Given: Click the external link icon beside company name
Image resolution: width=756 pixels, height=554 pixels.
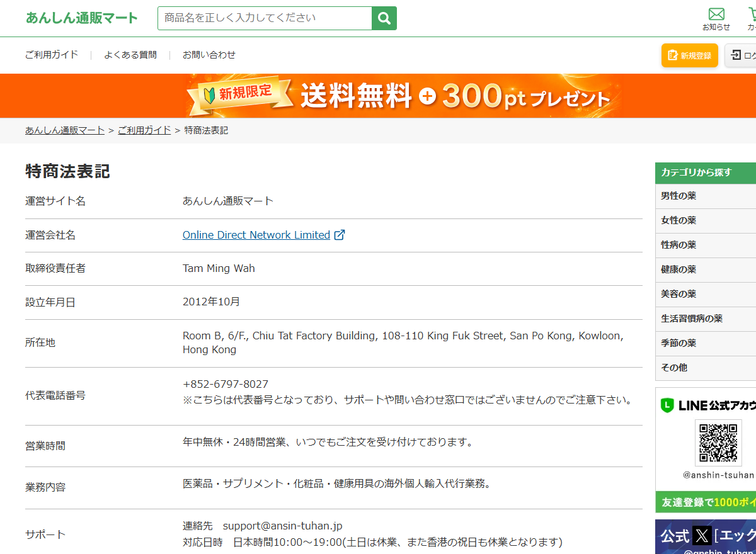Looking at the screenshot, I should (340, 235).
